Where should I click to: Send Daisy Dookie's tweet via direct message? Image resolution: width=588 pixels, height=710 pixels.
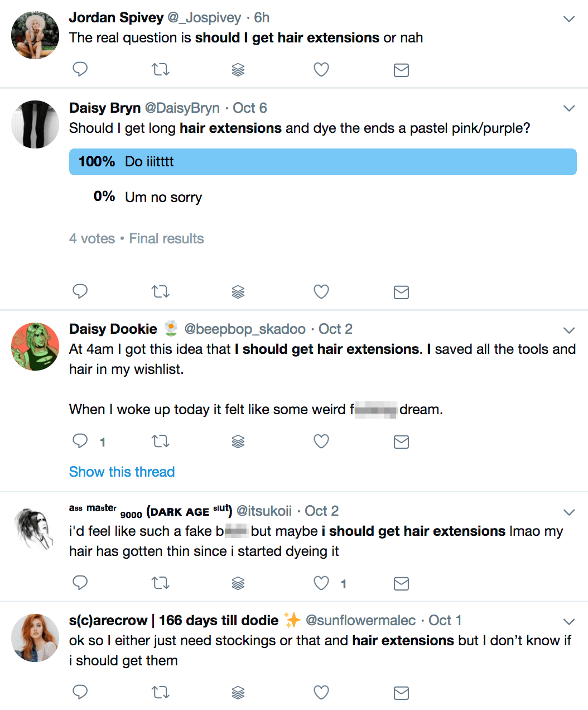point(401,442)
